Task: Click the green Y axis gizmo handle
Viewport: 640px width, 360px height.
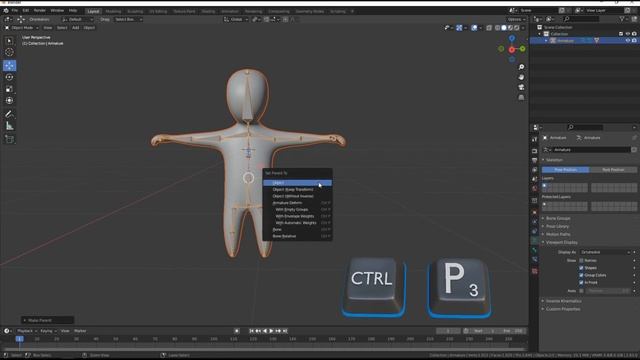Action: pyautogui.click(x=522, y=49)
